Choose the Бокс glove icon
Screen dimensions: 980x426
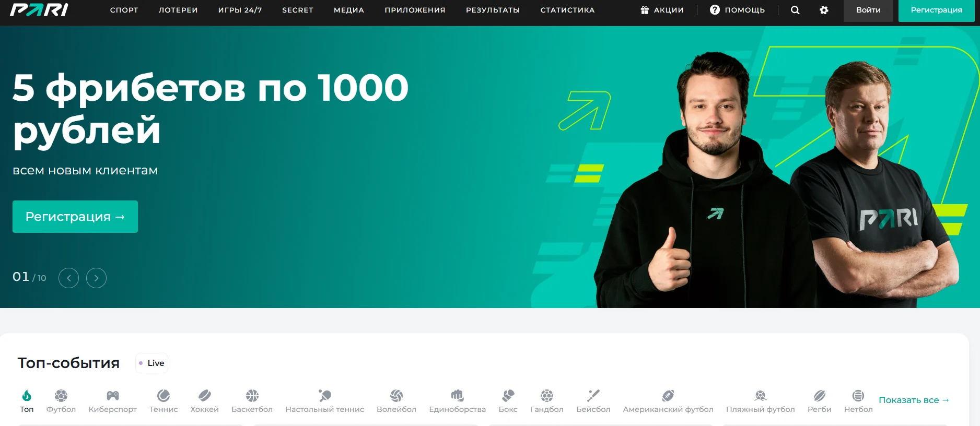(508, 395)
